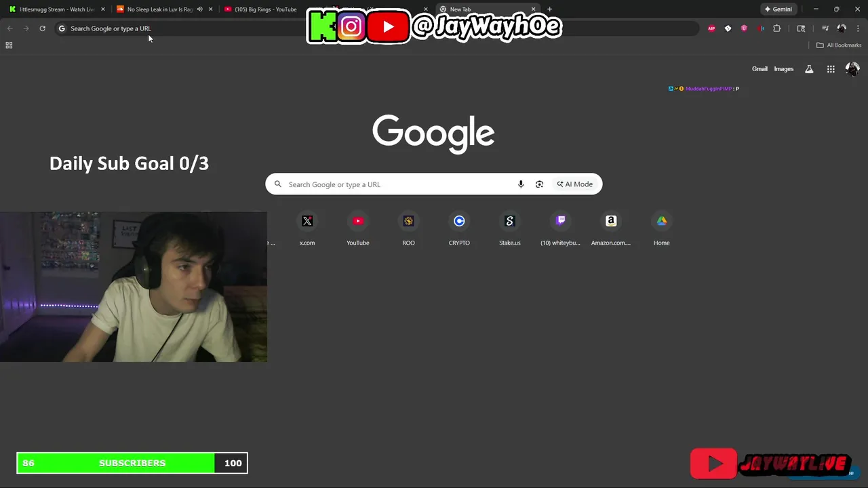Open the All Bookmarks folder
This screenshot has height=488, width=868.
coord(839,45)
